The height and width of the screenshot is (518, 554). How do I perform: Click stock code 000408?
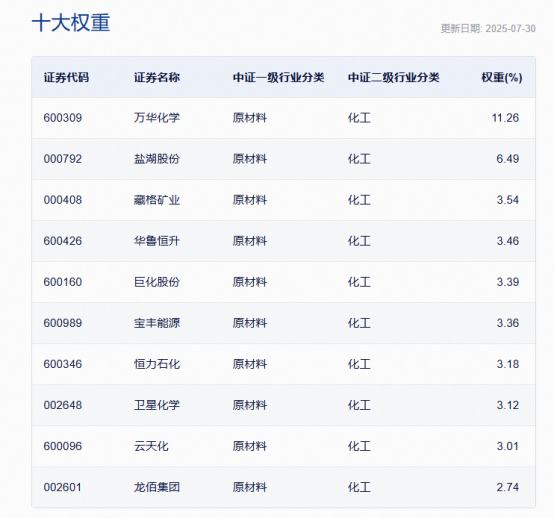[x=63, y=200]
